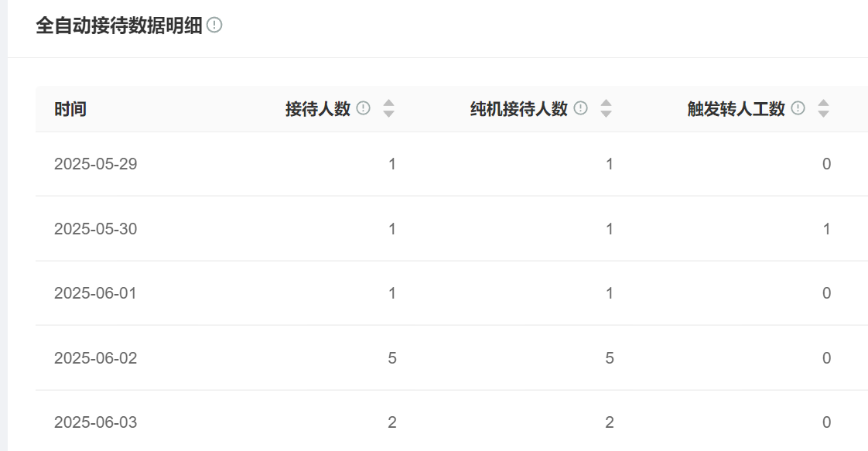Select the 2025-06-02 row date

click(96, 358)
